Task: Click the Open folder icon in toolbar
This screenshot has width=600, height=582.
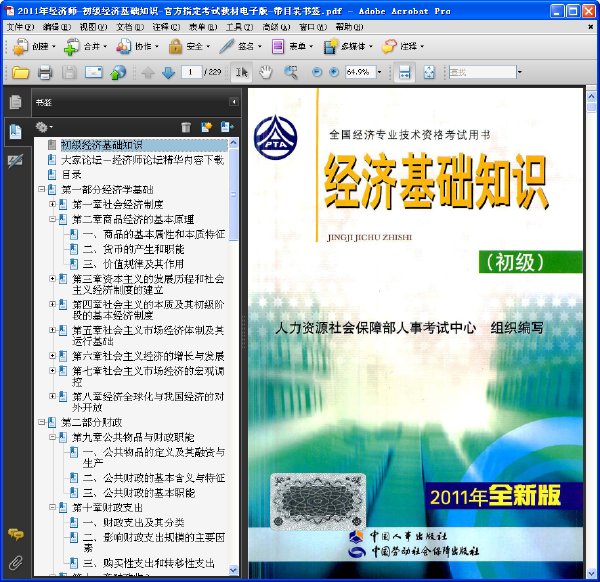Action: [x=20, y=72]
